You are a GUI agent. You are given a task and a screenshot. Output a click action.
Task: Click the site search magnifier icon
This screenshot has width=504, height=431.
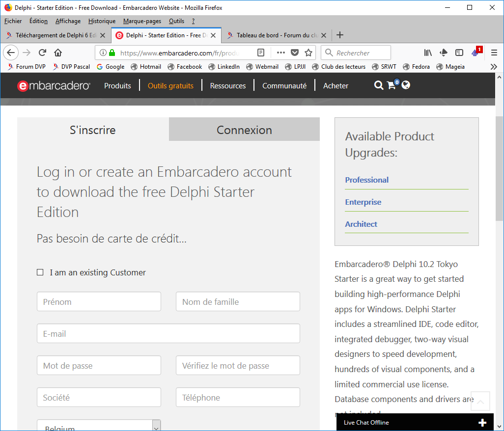378,85
